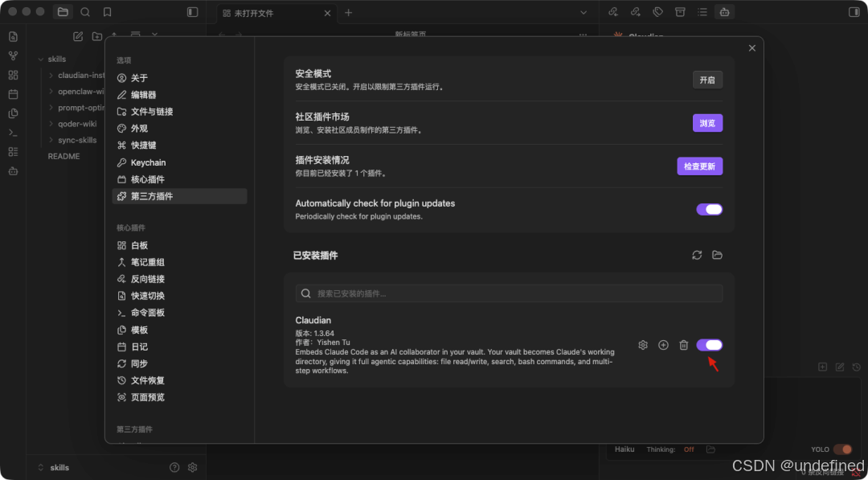Expand the prompt-optim folder
868x480 pixels.
(51, 108)
